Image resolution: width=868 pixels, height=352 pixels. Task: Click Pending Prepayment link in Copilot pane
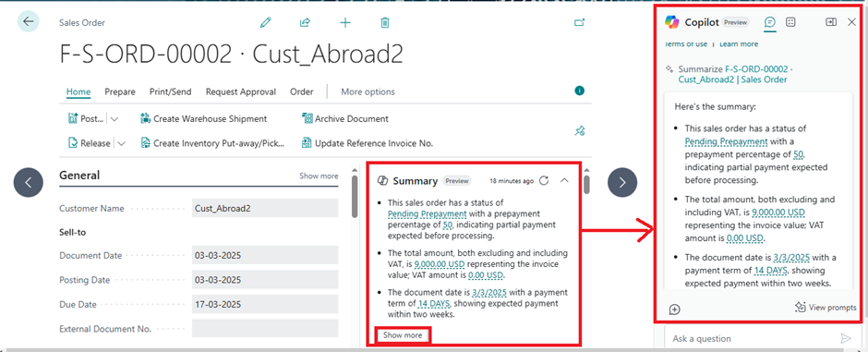726,141
